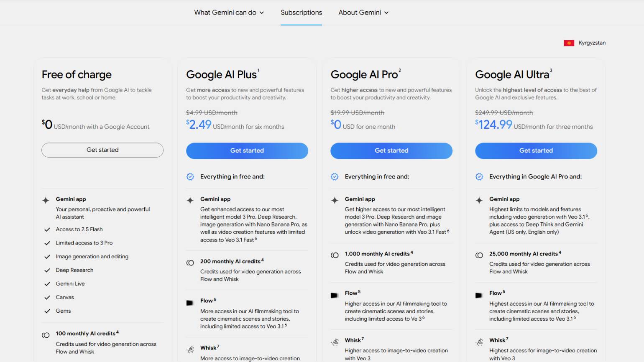The width and height of the screenshot is (644, 362).
Task: Click the Whisk icon in the Google AI Pro card
Action: click(x=335, y=342)
